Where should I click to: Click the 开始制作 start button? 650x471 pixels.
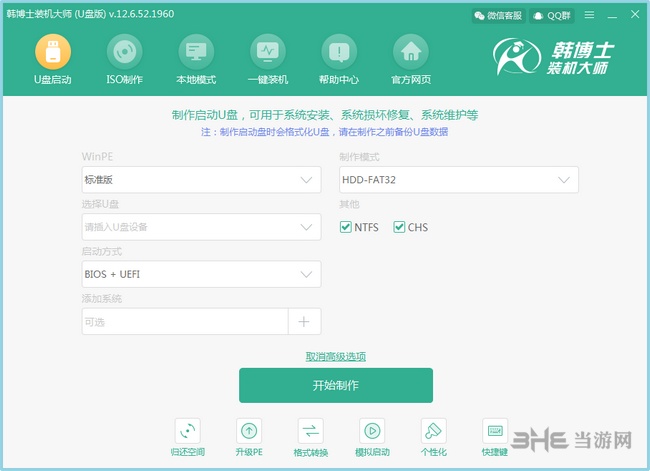coord(336,385)
